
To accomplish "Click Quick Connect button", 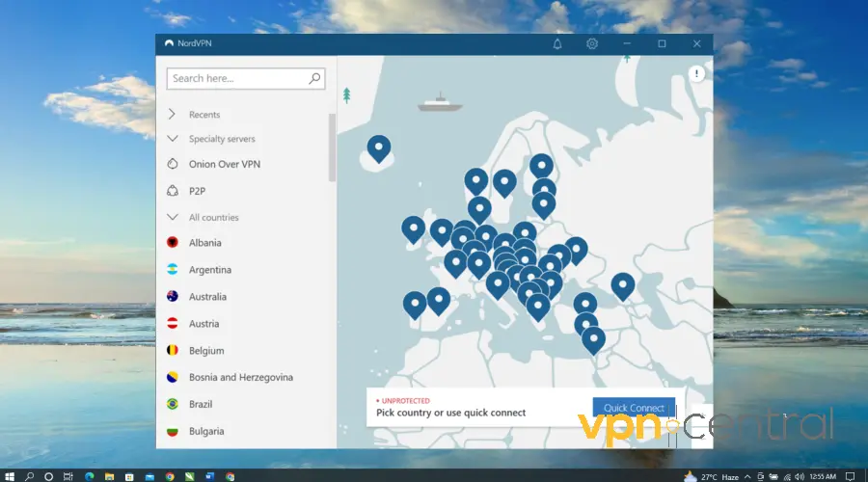I will (634, 408).
